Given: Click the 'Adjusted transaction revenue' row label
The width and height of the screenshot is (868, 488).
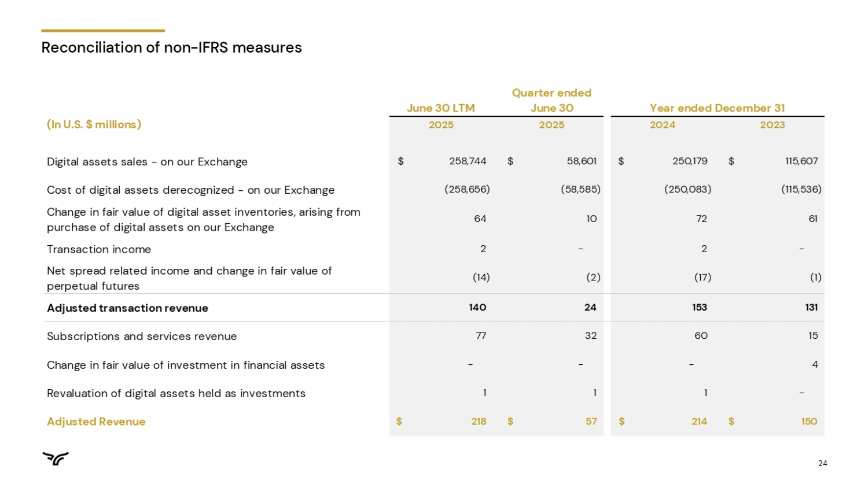Looking at the screenshot, I should tap(127, 308).
